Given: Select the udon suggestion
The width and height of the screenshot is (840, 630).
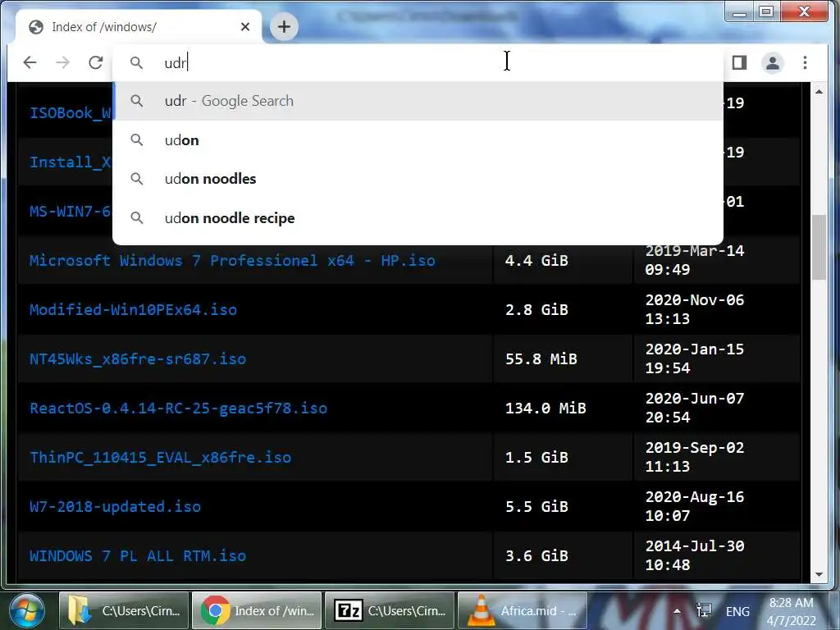Looking at the screenshot, I should click(418, 139).
